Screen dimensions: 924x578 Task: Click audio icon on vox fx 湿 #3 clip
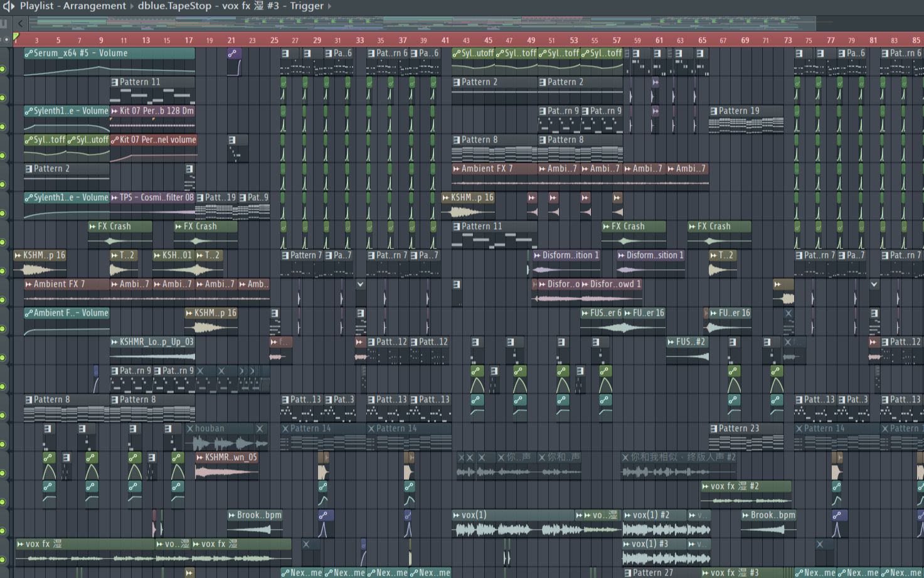tap(705, 573)
